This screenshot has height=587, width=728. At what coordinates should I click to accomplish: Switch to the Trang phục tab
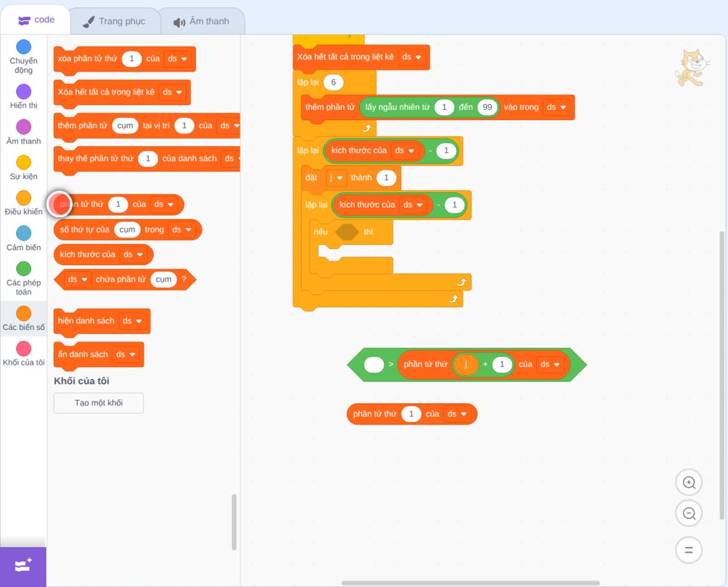pos(115,21)
